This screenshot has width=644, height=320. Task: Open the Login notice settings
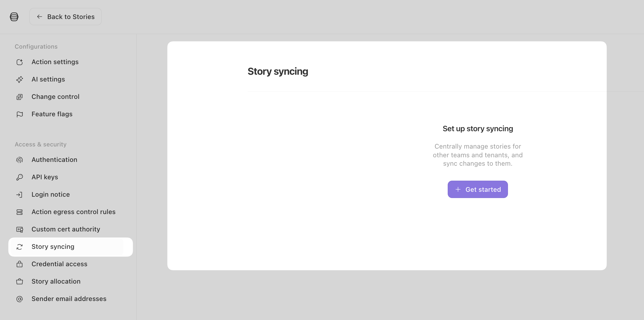(x=71, y=194)
